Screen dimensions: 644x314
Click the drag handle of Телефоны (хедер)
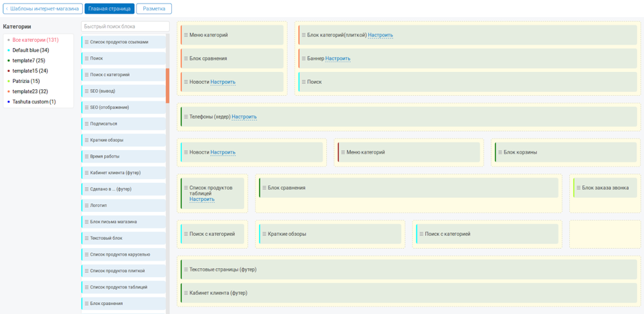[x=186, y=117]
